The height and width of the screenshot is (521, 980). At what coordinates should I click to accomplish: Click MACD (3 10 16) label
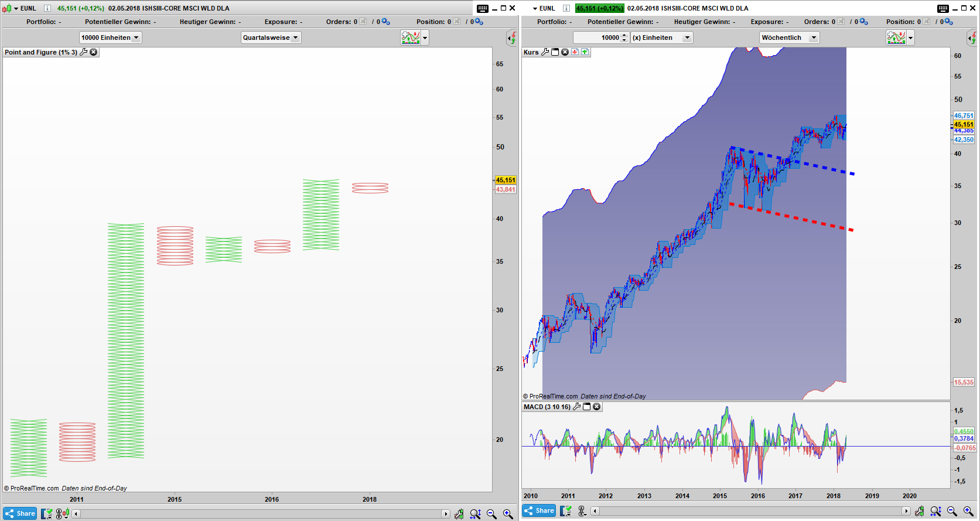(547, 407)
